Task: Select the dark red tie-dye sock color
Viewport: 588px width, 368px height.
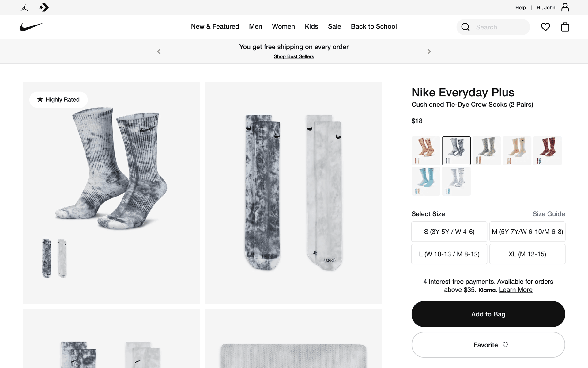Action: coord(547,151)
